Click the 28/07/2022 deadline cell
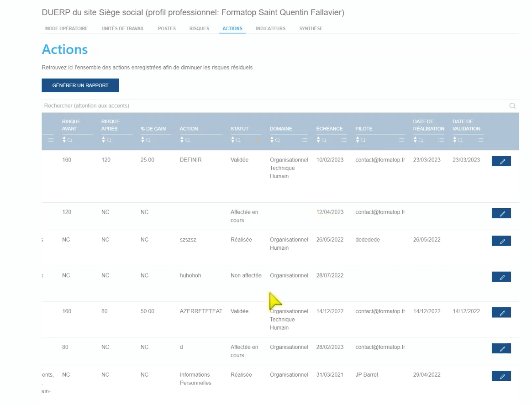Screen dimensions: 532x405 (330, 275)
